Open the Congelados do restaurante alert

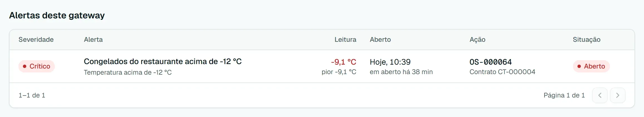pyautogui.click(x=163, y=61)
